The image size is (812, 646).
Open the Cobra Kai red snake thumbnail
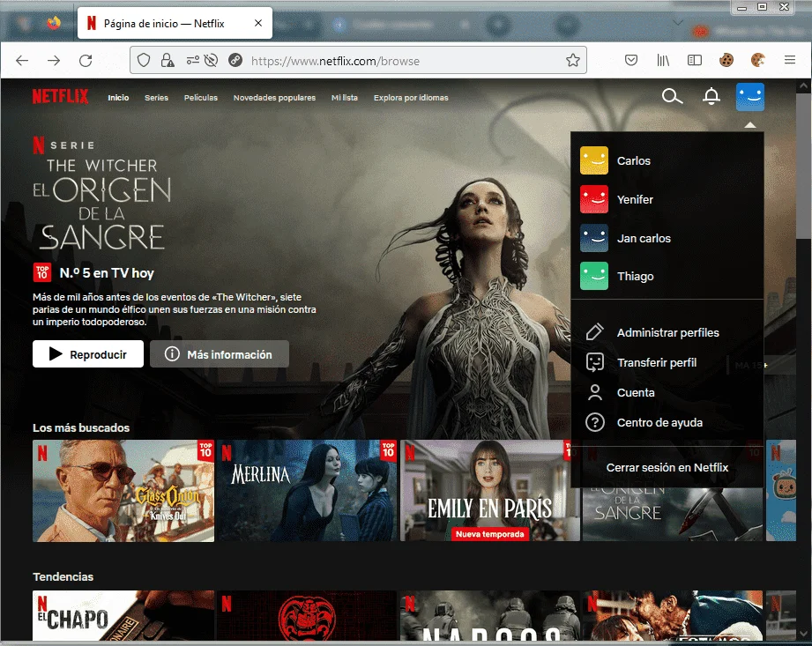pyautogui.click(x=307, y=615)
